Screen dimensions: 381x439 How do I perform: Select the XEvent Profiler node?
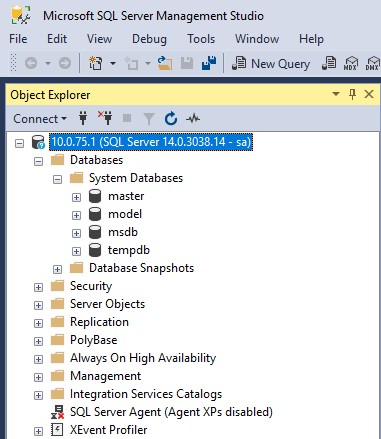(108, 430)
